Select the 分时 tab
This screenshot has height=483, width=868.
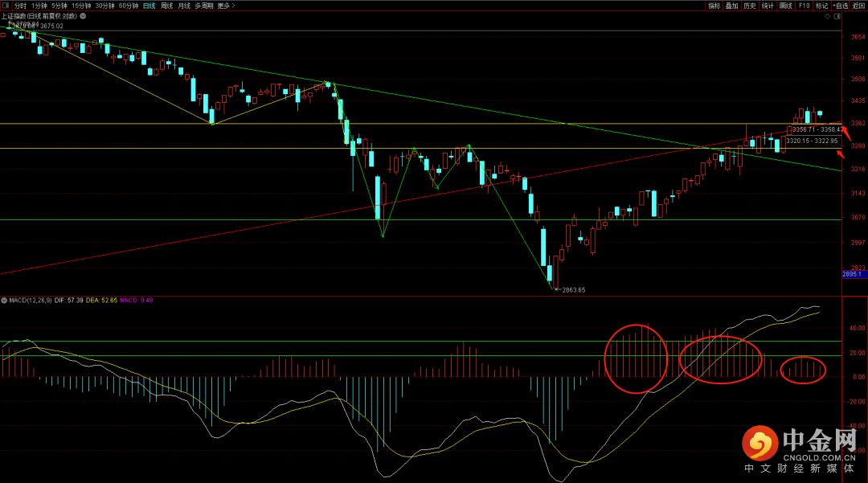click(x=20, y=6)
